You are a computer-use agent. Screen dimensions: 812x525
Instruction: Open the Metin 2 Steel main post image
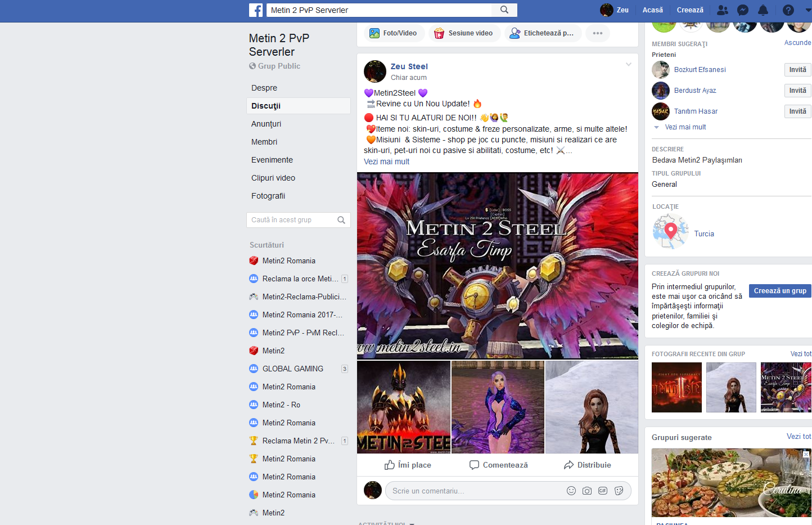(498, 266)
